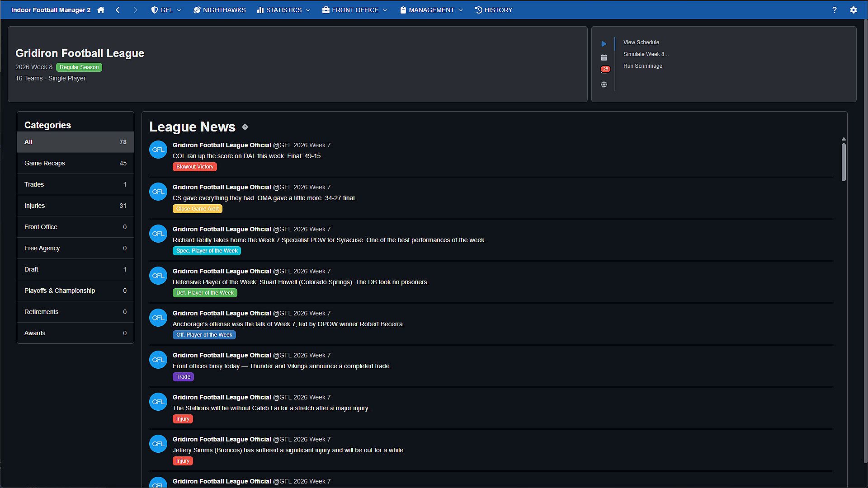Select the Playoffs & Championship category
The width and height of the screenshot is (868, 488).
[x=75, y=291]
